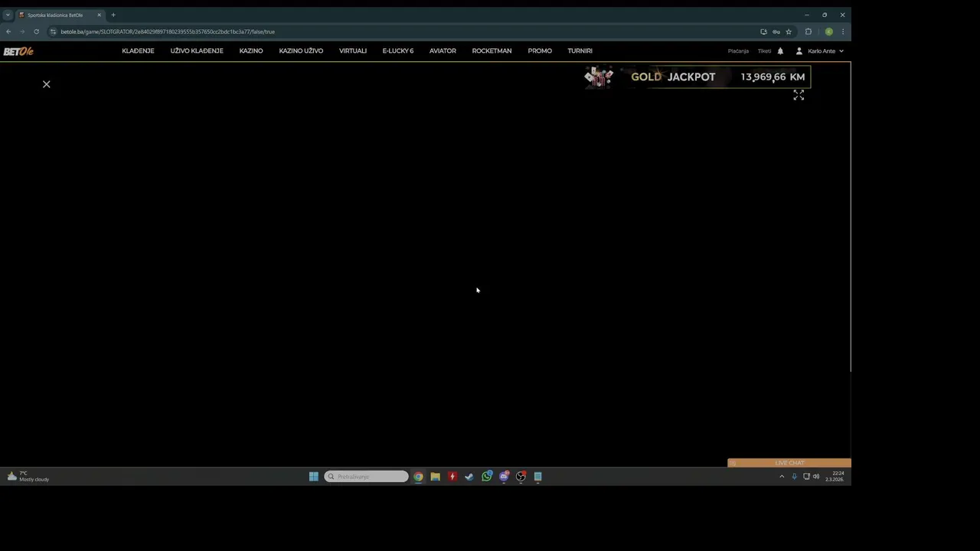Open the volume tray icon
This screenshot has width=980, height=551.
click(x=816, y=476)
